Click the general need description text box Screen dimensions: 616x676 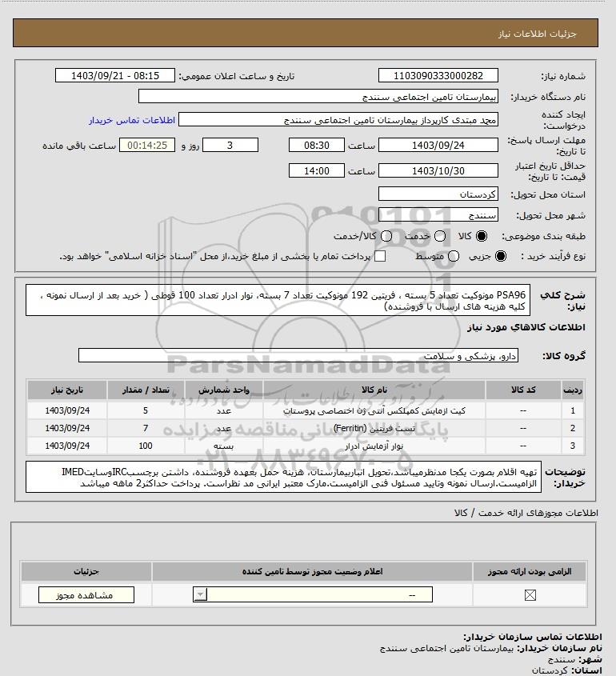coord(278,300)
